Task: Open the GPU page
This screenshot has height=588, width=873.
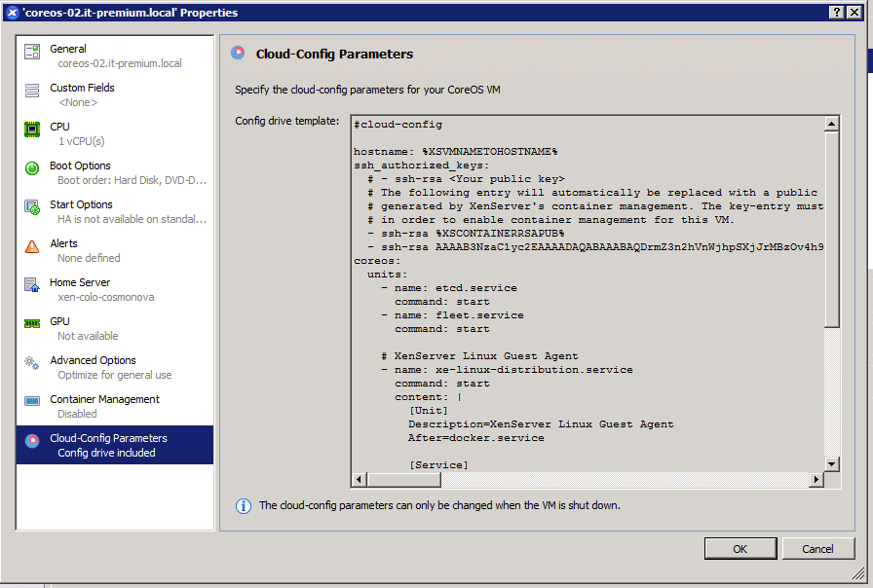Action: tap(115, 328)
